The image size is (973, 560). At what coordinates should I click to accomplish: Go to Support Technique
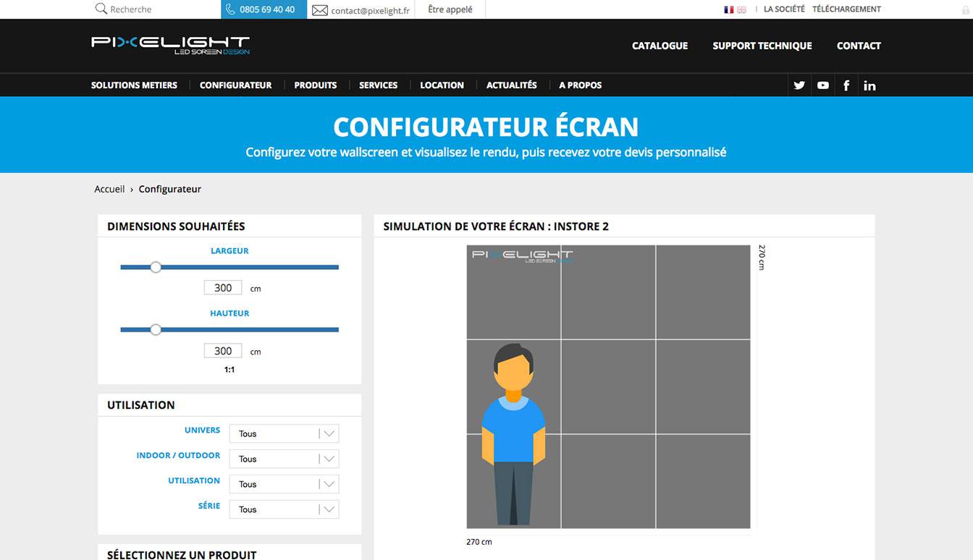point(762,46)
